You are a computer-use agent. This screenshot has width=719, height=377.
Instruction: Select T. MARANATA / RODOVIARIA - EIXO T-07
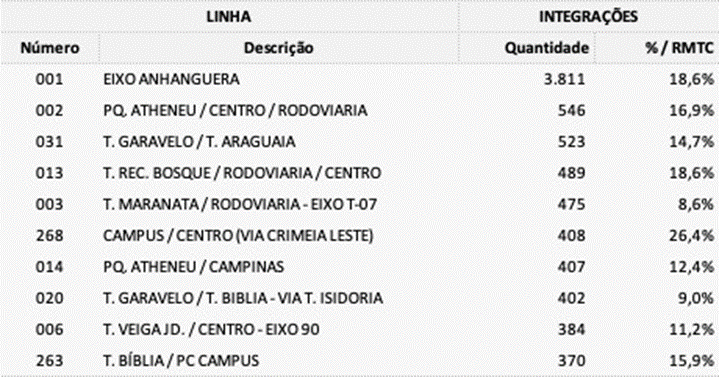click(x=240, y=204)
